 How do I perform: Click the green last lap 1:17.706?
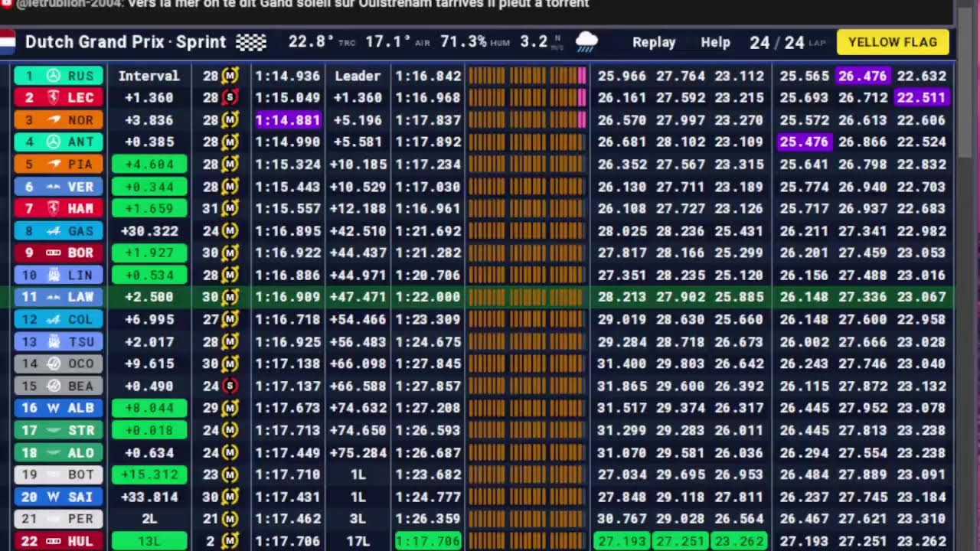coord(428,541)
